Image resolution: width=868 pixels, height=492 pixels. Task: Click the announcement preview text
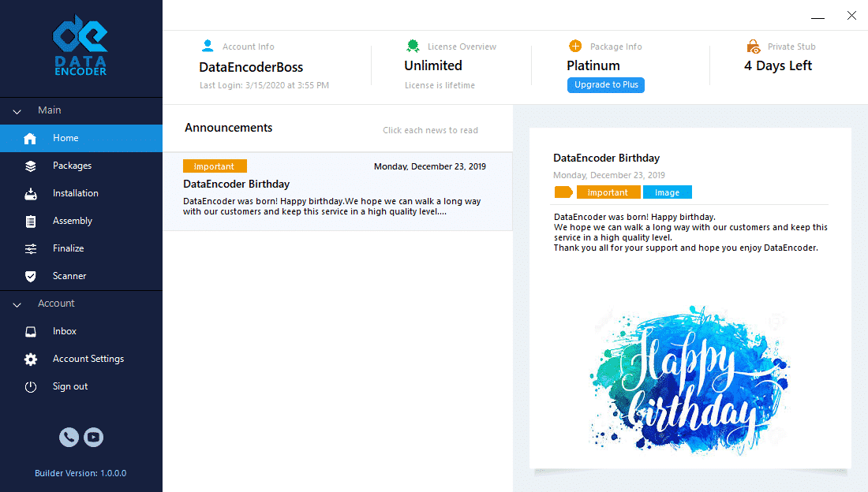point(332,207)
